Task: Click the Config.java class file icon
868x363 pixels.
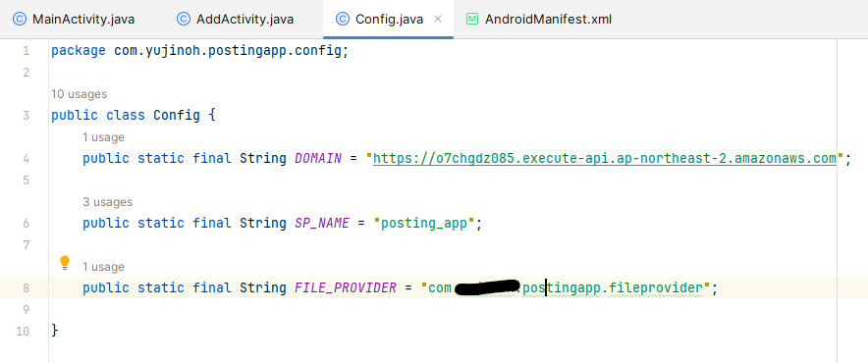Action: coord(343,20)
